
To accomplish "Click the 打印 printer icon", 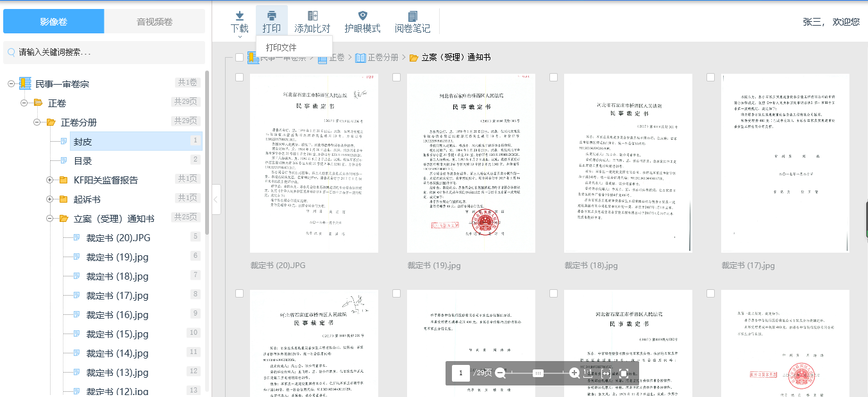I will 272,15.
